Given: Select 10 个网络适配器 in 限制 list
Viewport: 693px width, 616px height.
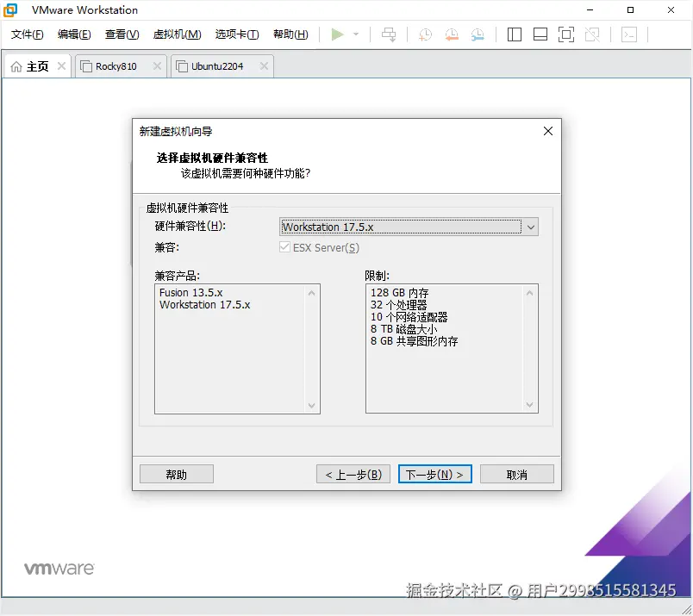Looking at the screenshot, I should [x=409, y=317].
